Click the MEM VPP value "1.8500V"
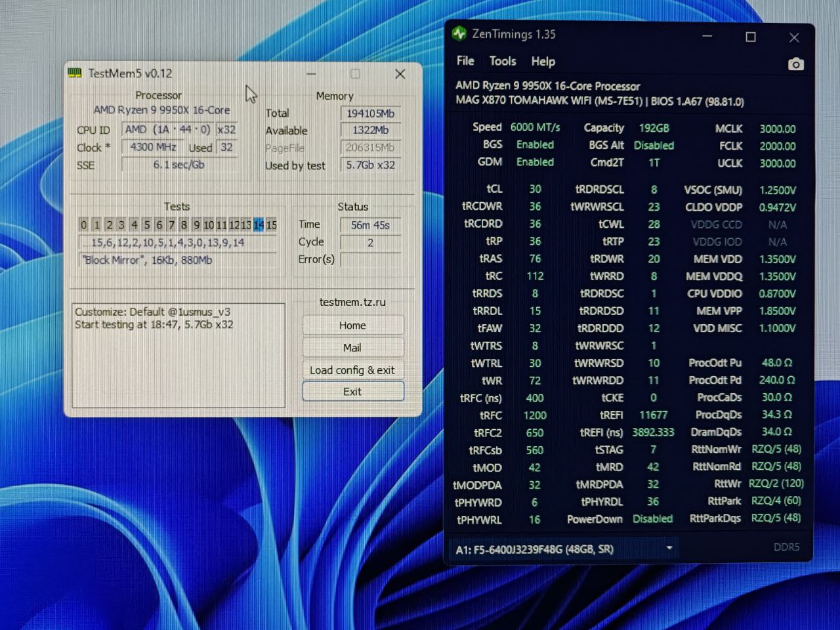Image resolution: width=840 pixels, height=630 pixels. click(777, 311)
